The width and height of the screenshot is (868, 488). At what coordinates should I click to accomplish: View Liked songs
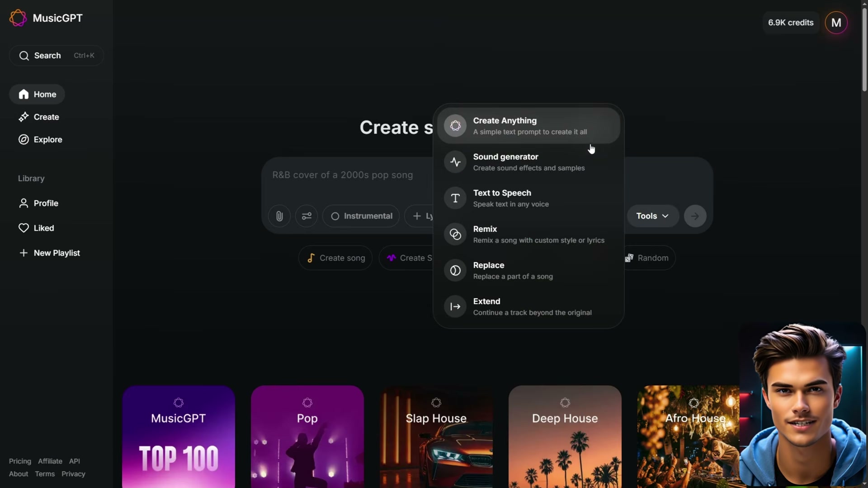[36, 228]
